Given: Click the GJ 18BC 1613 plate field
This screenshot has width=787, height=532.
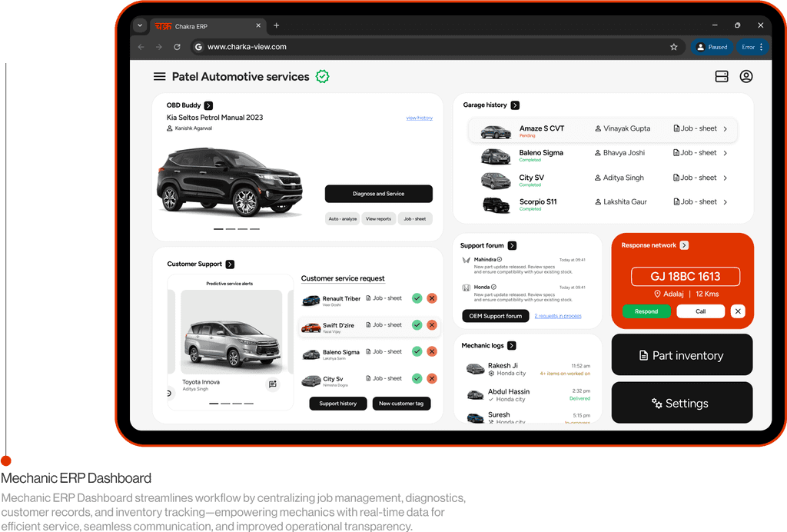Looking at the screenshot, I should (685, 277).
